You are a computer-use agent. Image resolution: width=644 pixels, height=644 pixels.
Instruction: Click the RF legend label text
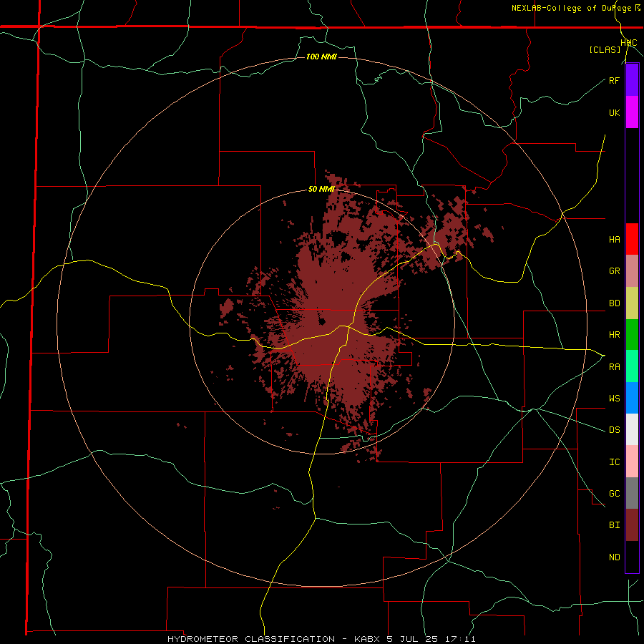click(614, 80)
